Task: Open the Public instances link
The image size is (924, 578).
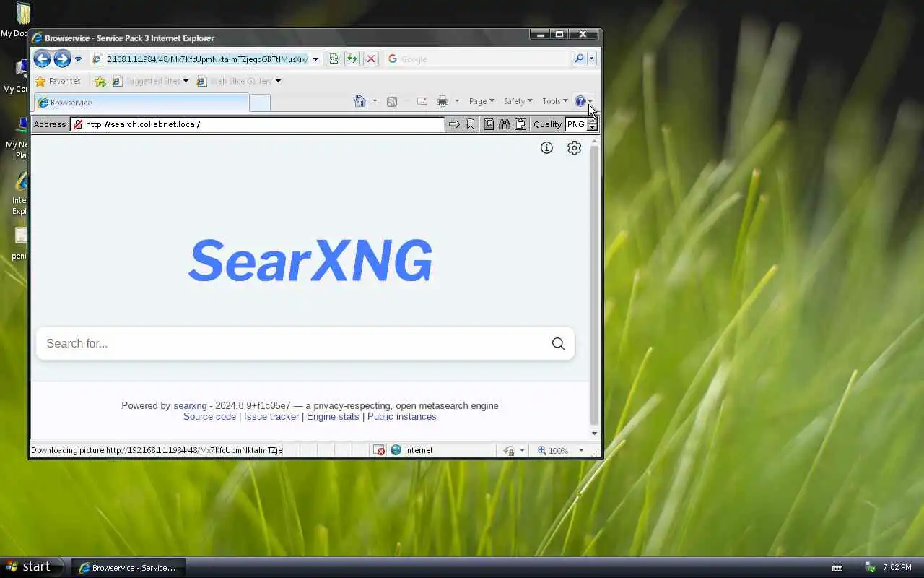Action: point(401,416)
